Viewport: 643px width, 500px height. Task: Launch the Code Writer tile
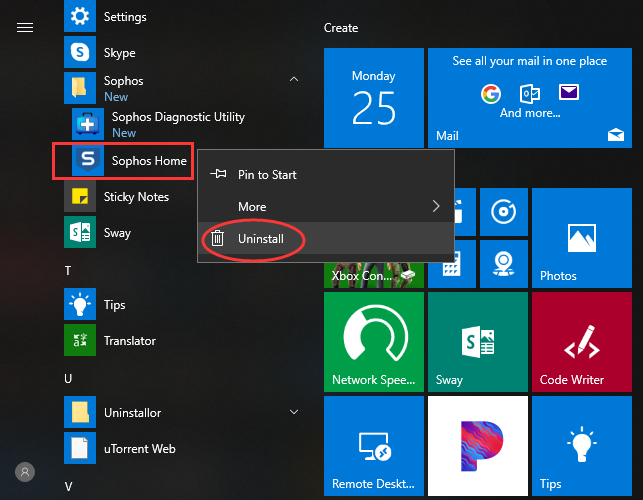pos(582,342)
